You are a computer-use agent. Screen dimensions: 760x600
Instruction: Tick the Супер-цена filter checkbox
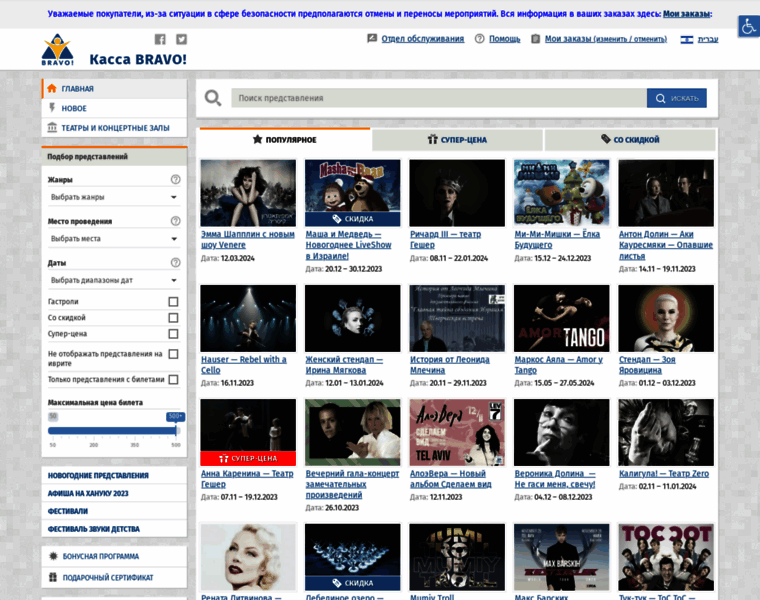tap(173, 334)
